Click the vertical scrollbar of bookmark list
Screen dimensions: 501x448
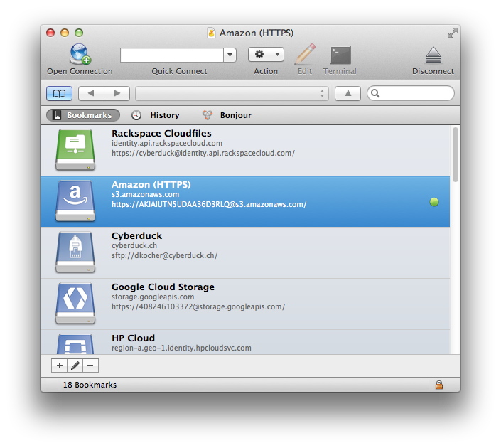coord(456,155)
